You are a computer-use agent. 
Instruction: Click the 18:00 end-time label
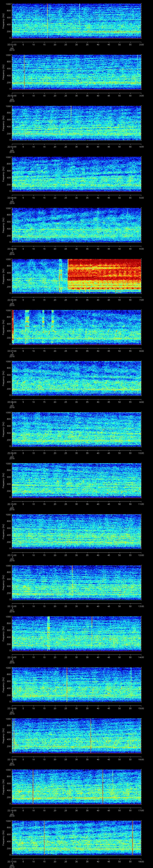(x=141, y=862)
